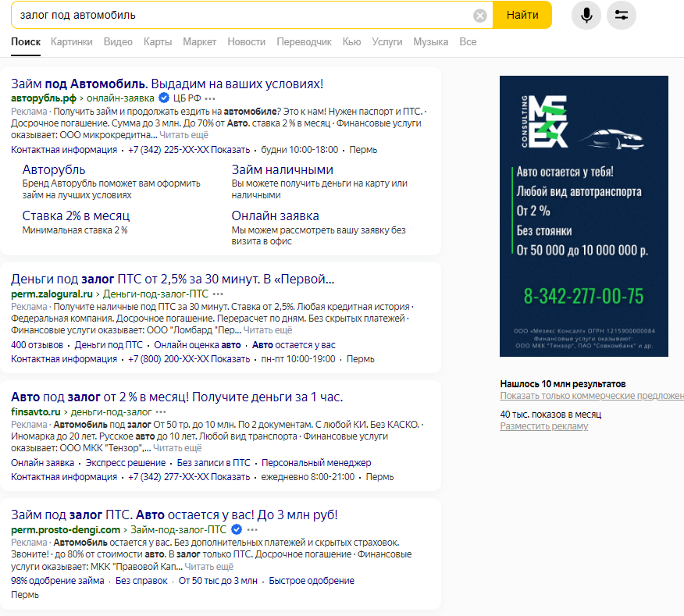
Task: Click Показать только коммерческие предложения link
Action: [592, 396]
